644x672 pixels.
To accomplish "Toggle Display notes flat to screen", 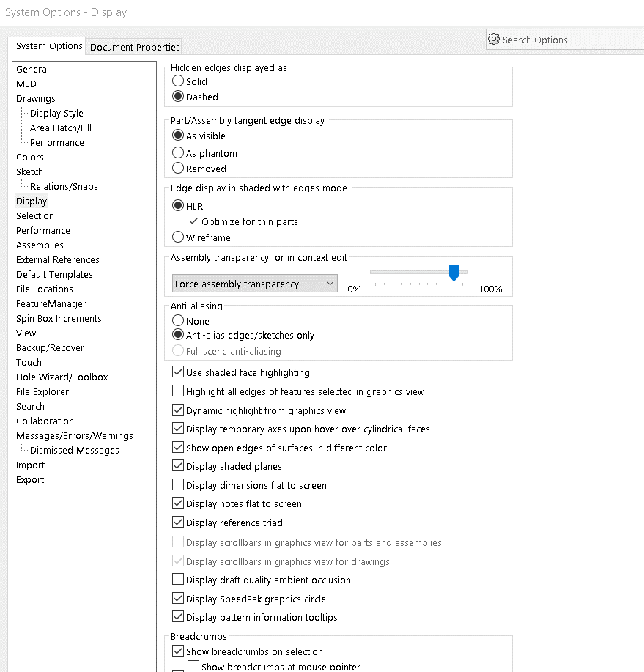I will coord(178,503).
